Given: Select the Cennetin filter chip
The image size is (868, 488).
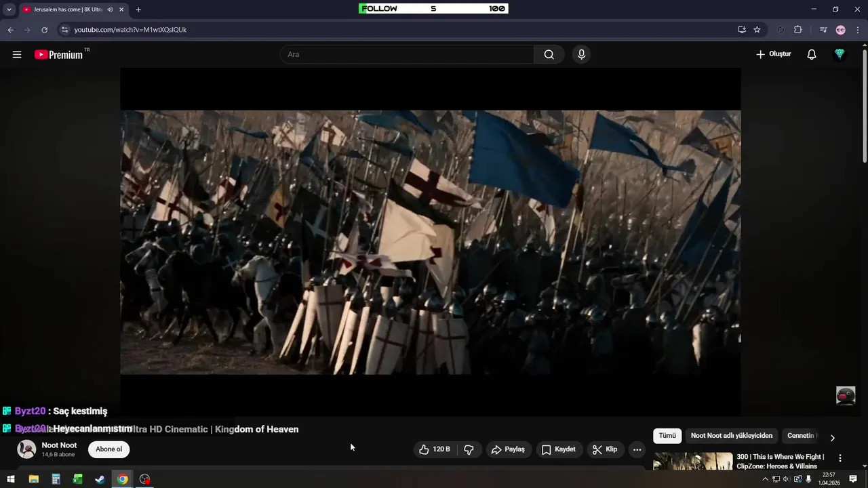Looking at the screenshot, I should [x=801, y=436].
